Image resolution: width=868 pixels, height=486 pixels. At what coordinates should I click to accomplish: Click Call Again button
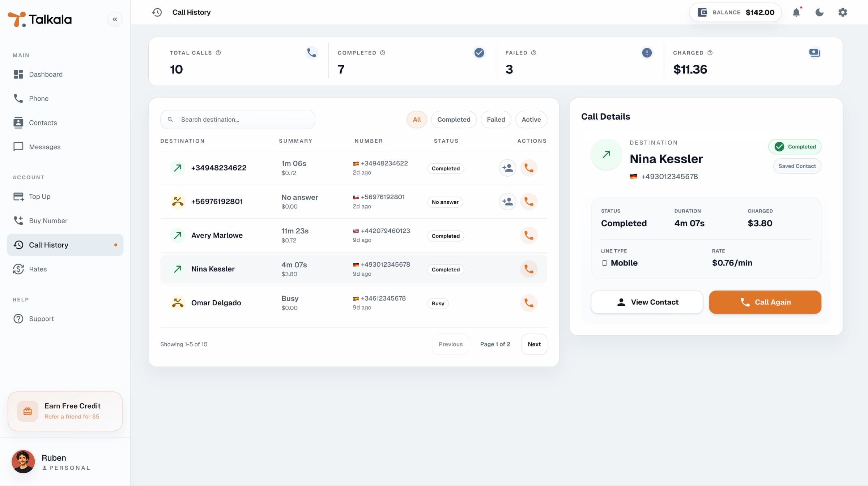765,302
